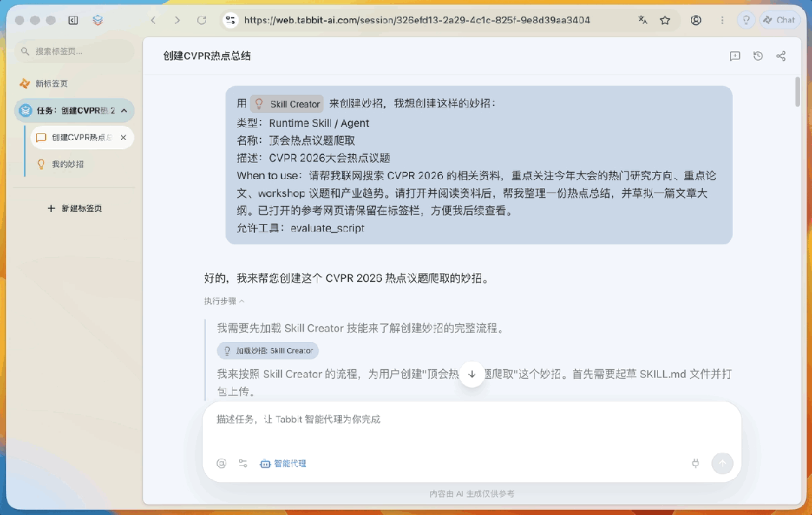Share this conversation via share icon
This screenshot has height=515, width=812.
(781, 56)
